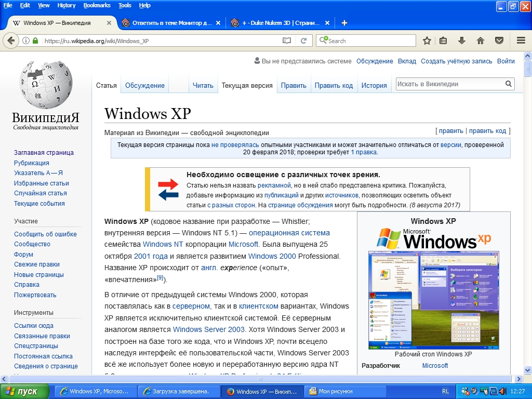Viewport: 532px width, 399px height.
Task: Open Случайная статья sidebar link
Action: click(41, 193)
